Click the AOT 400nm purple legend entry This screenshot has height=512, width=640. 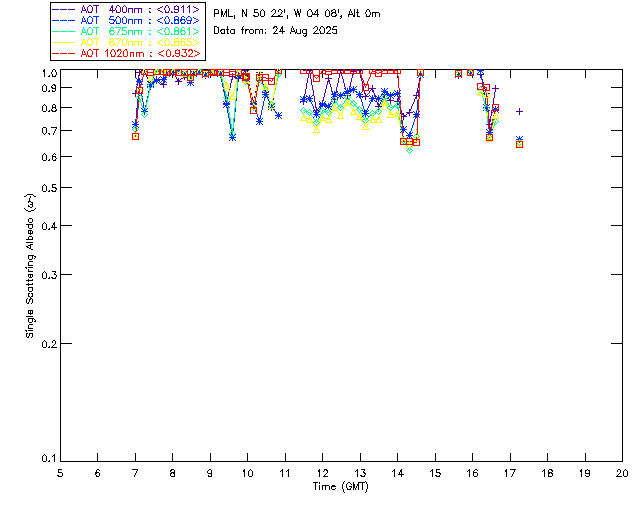(126, 9)
